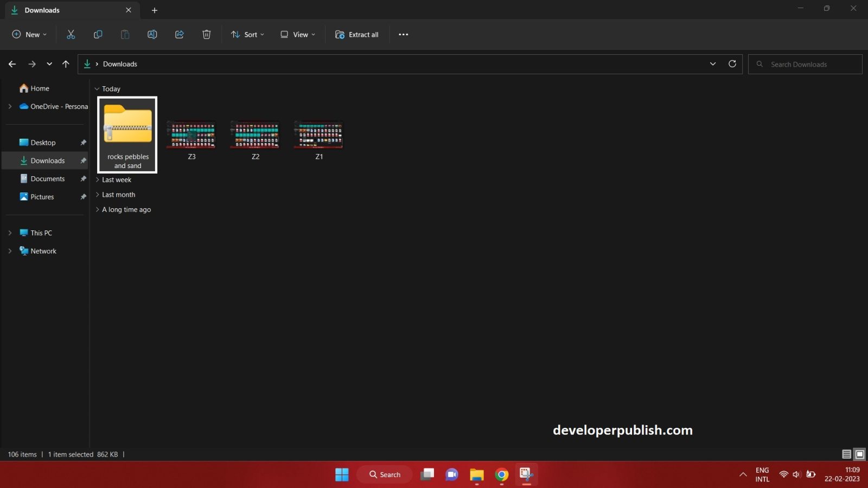Click the New button
The height and width of the screenshot is (488, 868).
click(29, 34)
